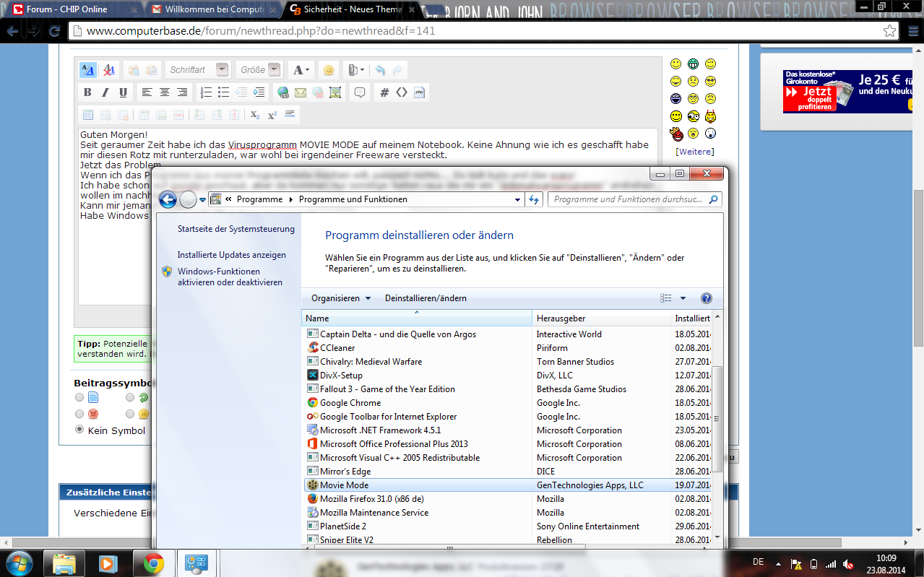Click 'Programme und Funktionen durchsuchen' search box
Viewport: 924px width, 577px height.
tap(635, 199)
